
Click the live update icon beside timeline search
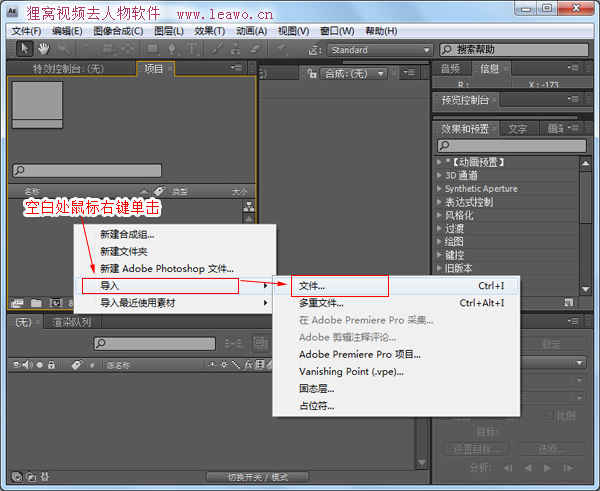coord(261,343)
